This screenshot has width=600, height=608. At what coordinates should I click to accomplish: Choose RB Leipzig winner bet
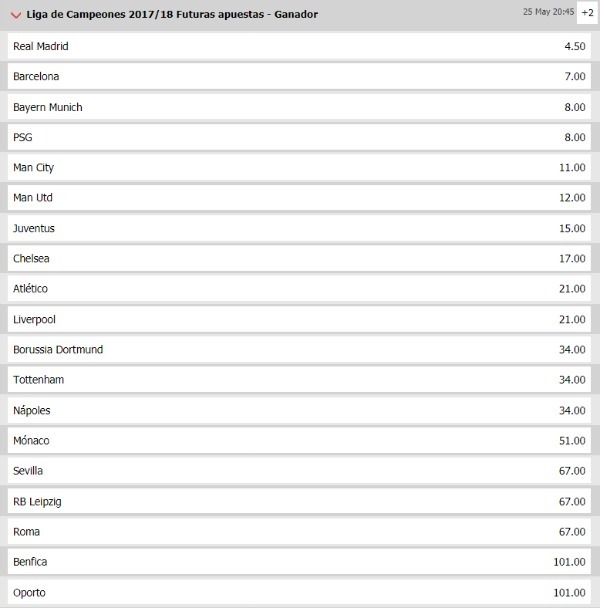tap(299, 501)
